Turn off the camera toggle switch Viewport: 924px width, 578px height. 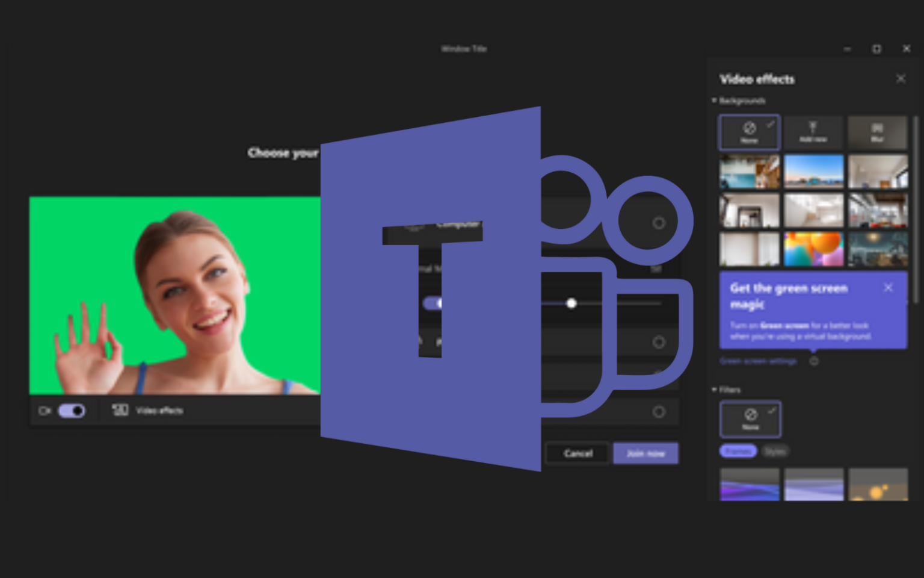coord(72,411)
